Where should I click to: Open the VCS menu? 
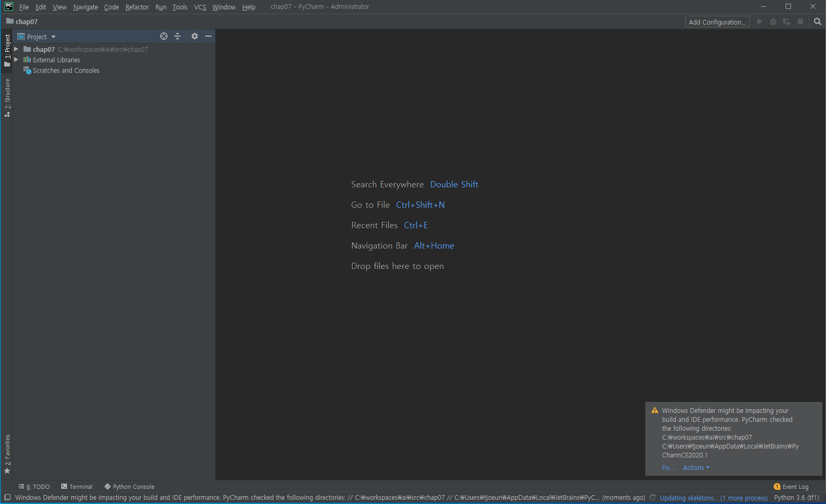click(200, 7)
